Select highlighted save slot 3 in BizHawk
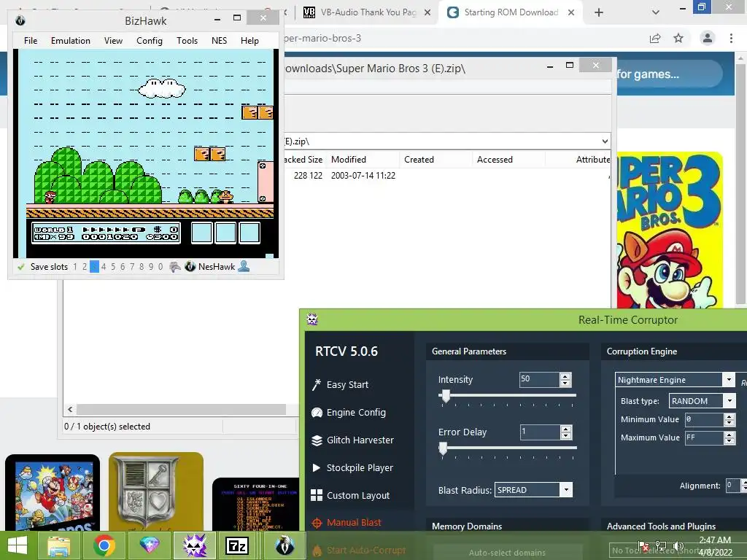The width and height of the screenshot is (747, 560). tap(94, 267)
